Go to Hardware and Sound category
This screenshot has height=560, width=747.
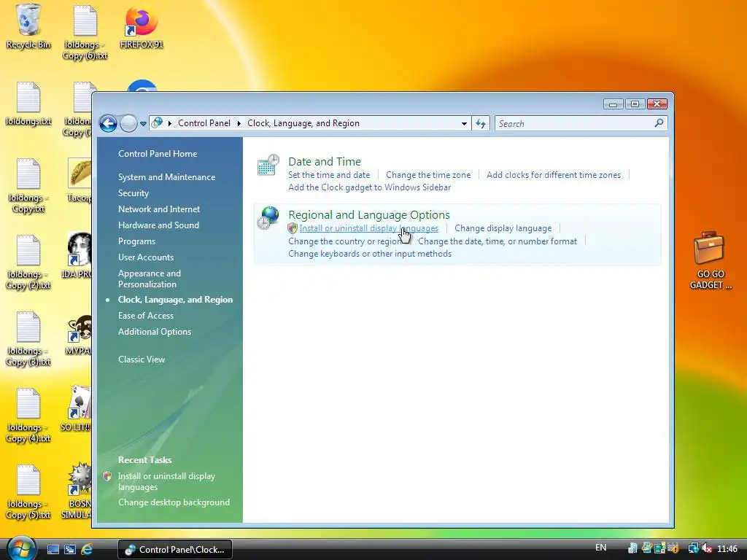click(x=158, y=225)
